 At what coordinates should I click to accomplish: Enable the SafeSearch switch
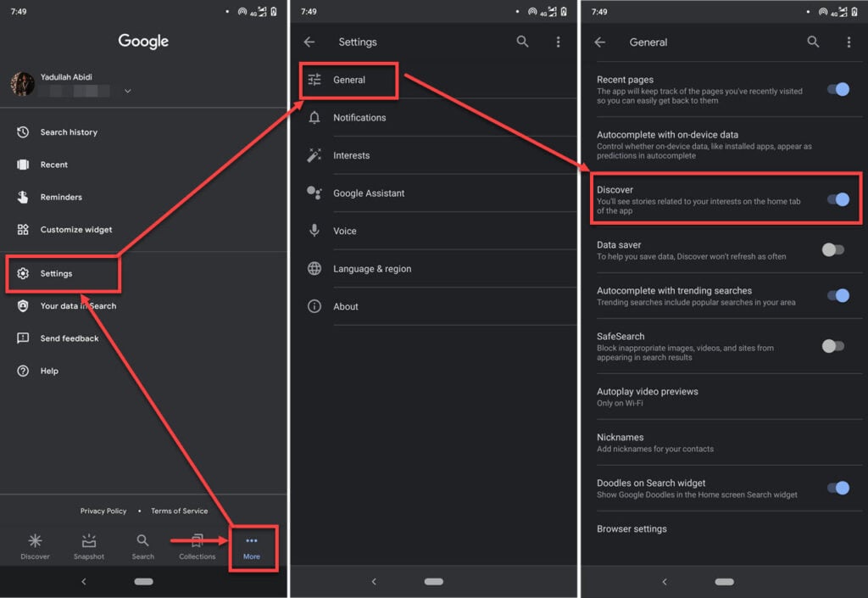(833, 346)
